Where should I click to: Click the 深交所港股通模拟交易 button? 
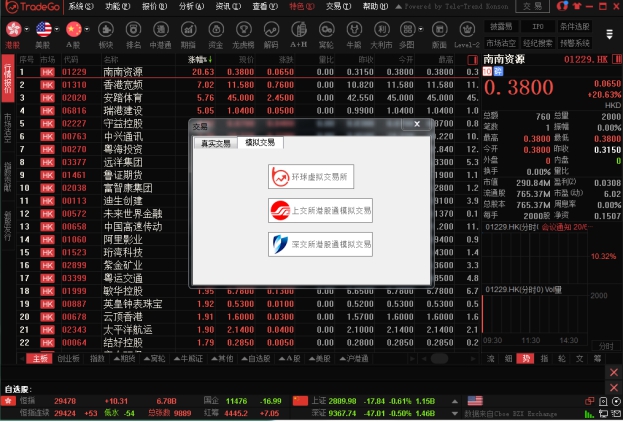tap(312, 244)
